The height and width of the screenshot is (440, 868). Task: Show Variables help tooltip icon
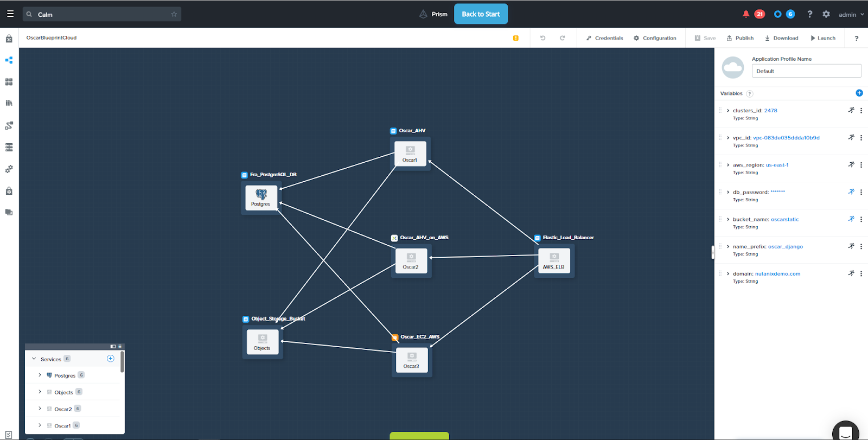click(x=750, y=93)
